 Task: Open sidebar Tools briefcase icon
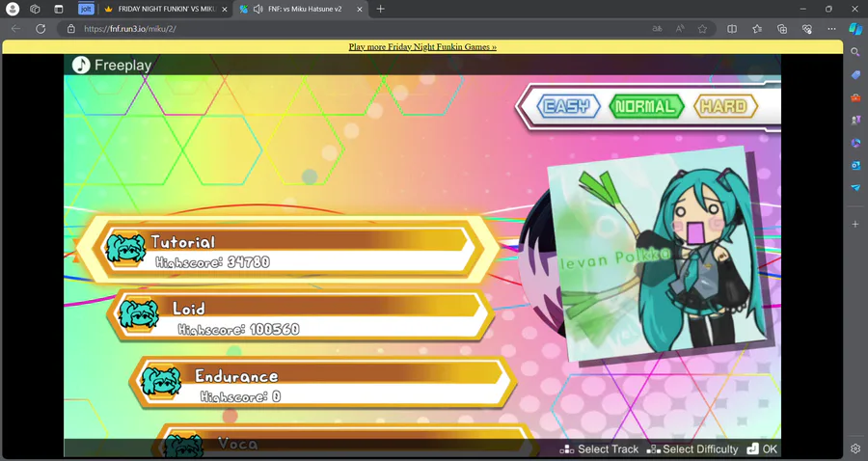pos(855,97)
